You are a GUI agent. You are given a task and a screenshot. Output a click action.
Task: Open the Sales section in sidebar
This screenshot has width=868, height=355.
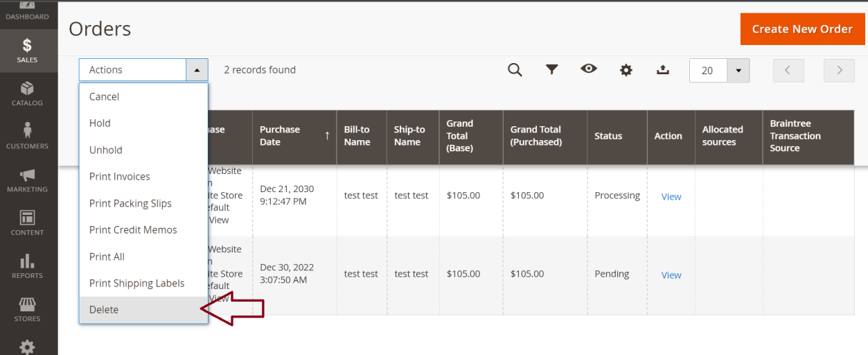[x=28, y=51]
